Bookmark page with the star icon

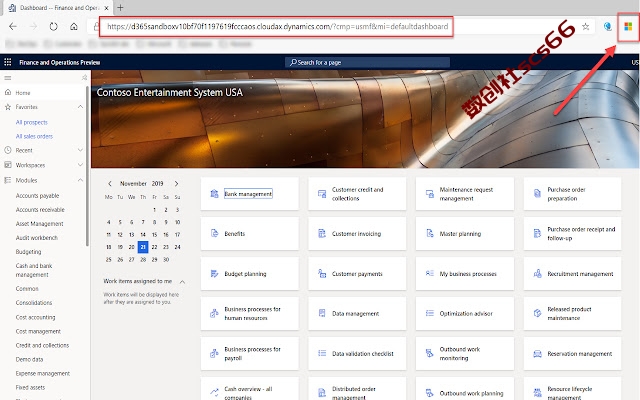click(x=585, y=27)
